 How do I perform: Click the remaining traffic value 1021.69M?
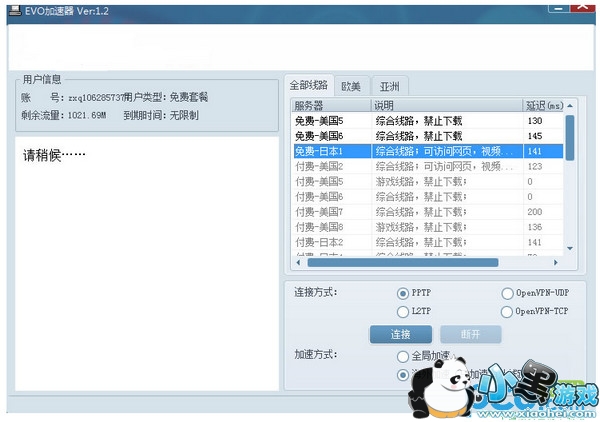click(87, 115)
